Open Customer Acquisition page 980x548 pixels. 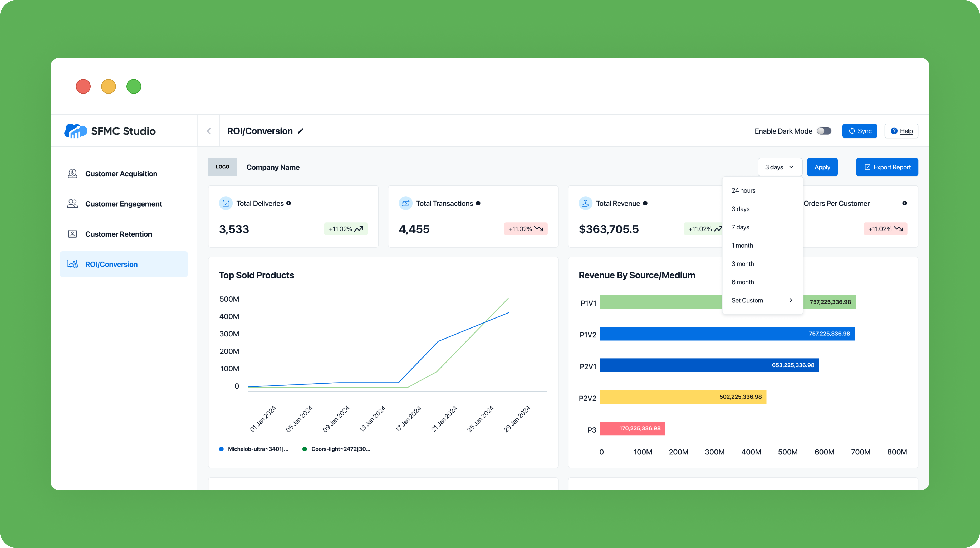point(124,174)
